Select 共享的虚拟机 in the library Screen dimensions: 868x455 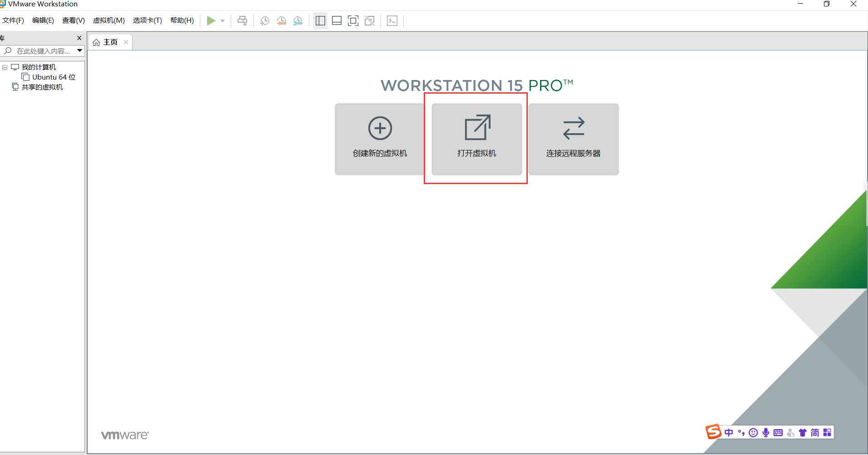point(42,87)
